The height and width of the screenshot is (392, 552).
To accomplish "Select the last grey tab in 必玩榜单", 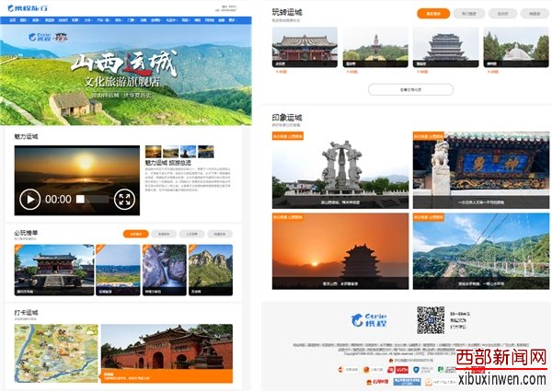I will pyautogui.click(x=224, y=234).
